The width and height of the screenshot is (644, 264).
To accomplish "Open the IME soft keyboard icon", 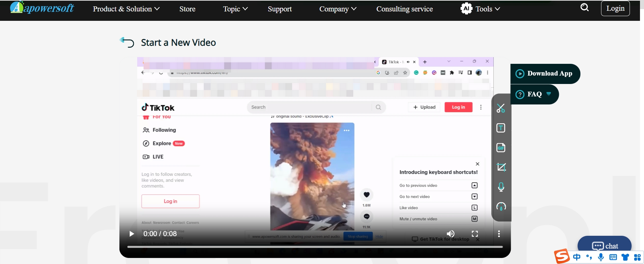I will click(613, 257).
